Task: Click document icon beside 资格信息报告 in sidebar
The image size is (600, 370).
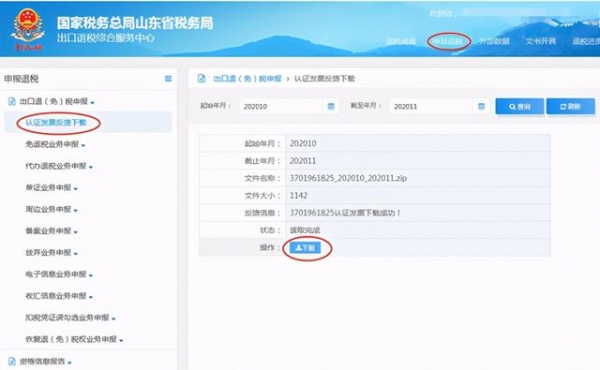Action: (12, 361)
